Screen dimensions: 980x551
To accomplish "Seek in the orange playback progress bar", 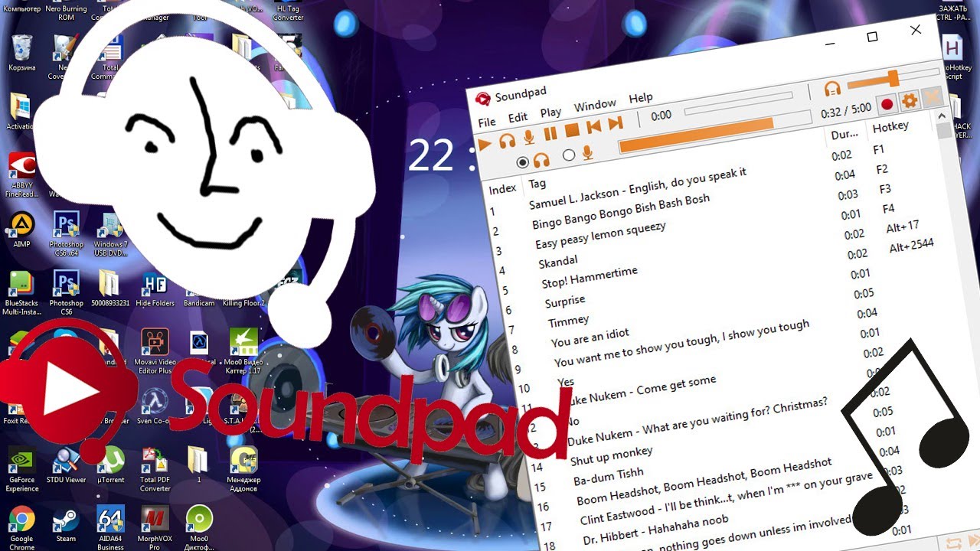I will [714, 132].
